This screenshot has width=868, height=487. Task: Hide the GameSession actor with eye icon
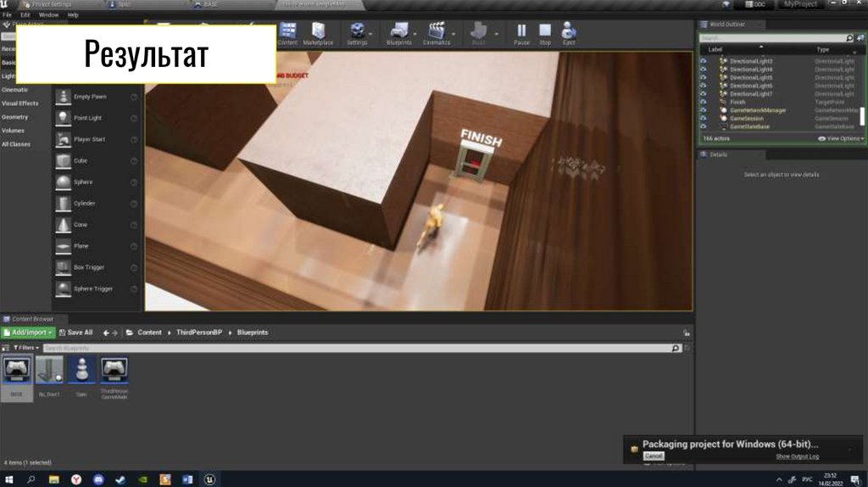coord(703,119)
